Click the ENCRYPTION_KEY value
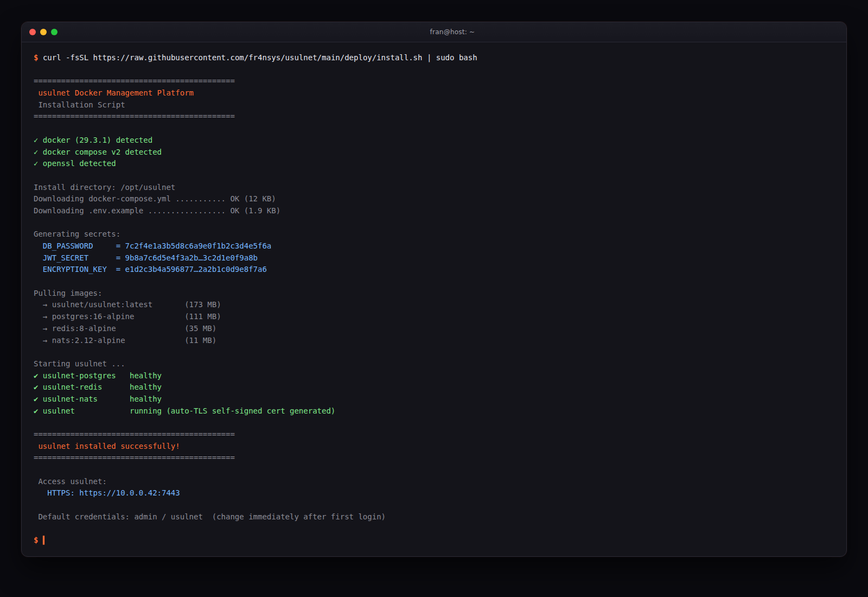The image size is (868, 597). pyautogui.click(x=196, y=269)
